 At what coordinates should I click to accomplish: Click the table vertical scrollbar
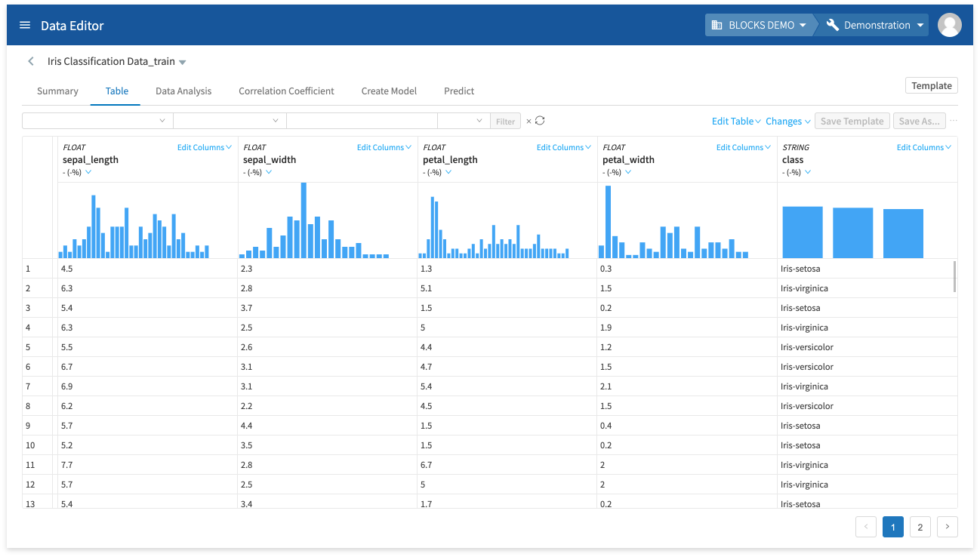click(x=954, y=276)
